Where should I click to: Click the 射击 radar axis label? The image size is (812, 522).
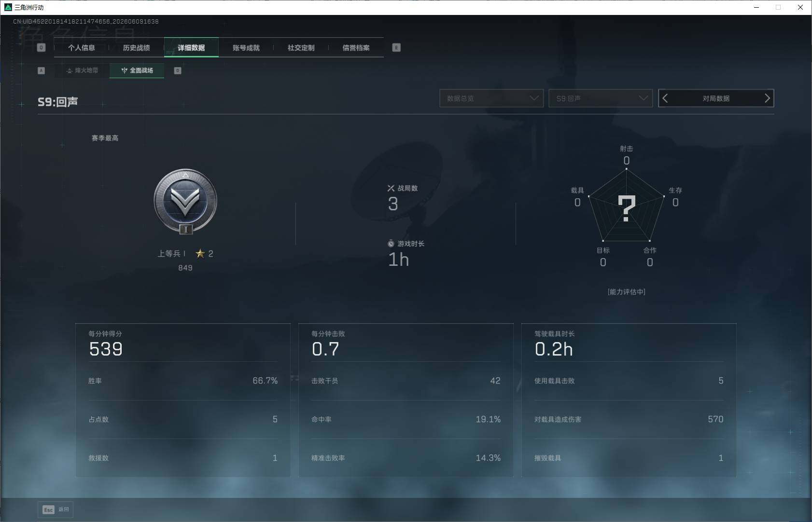pyautogui.click(x=627, y=149)
